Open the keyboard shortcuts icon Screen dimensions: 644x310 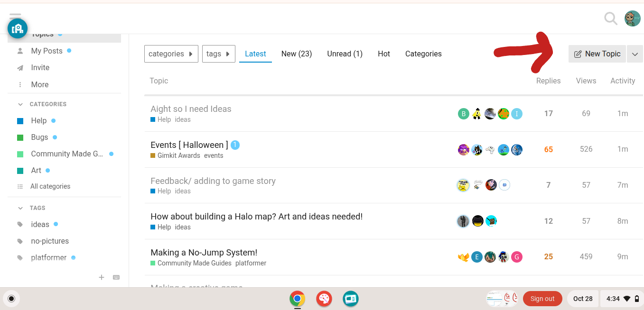(116, 277)
